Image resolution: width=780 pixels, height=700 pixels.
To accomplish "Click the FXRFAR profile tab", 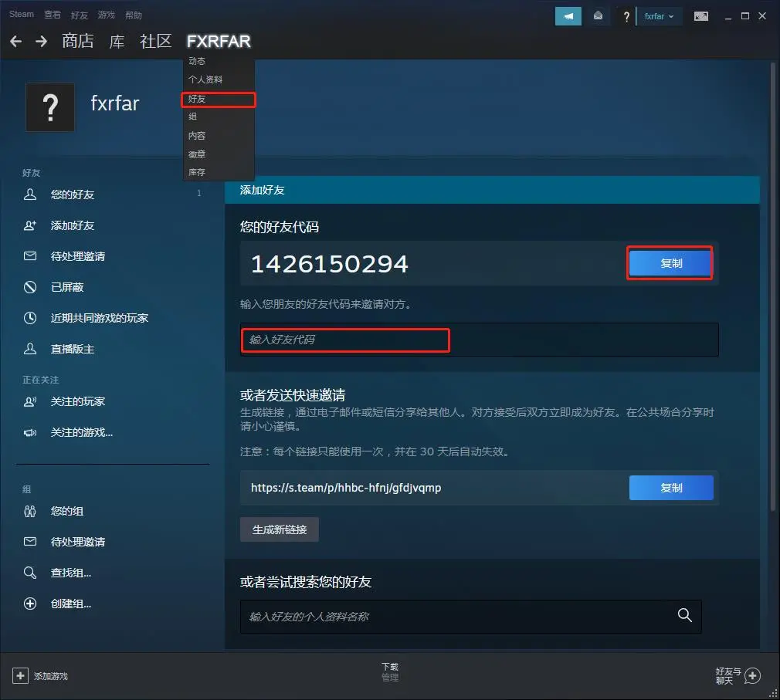I will coord(219,41).
